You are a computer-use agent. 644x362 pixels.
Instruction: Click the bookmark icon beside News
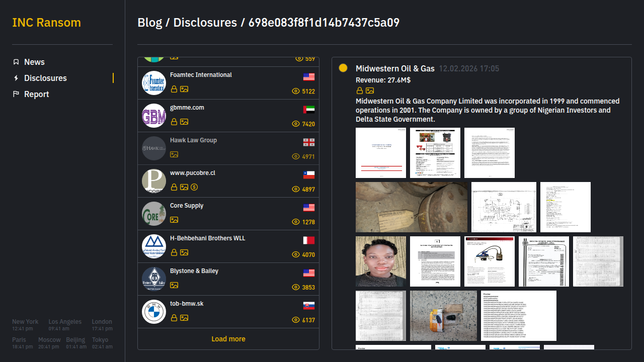click(x=16, y=62)
